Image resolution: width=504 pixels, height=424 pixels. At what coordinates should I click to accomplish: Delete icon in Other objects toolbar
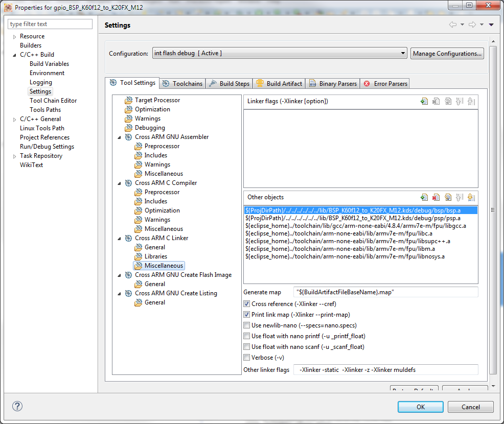pos(436,197)
